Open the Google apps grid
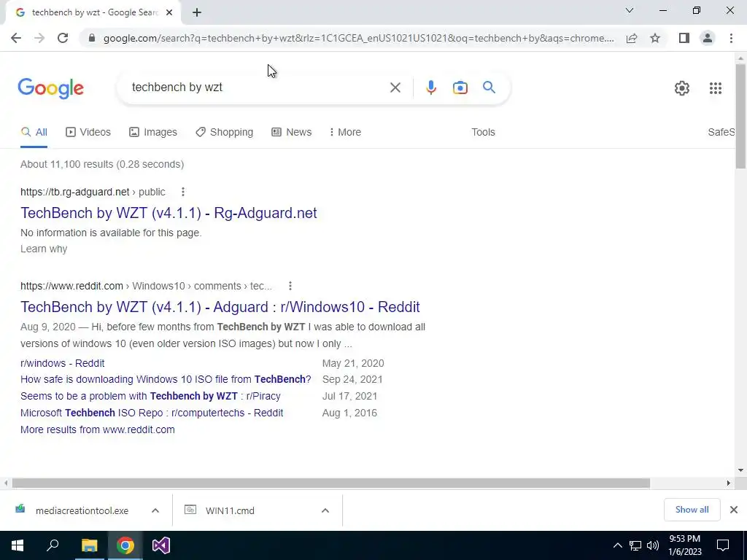 click(715, 88)
